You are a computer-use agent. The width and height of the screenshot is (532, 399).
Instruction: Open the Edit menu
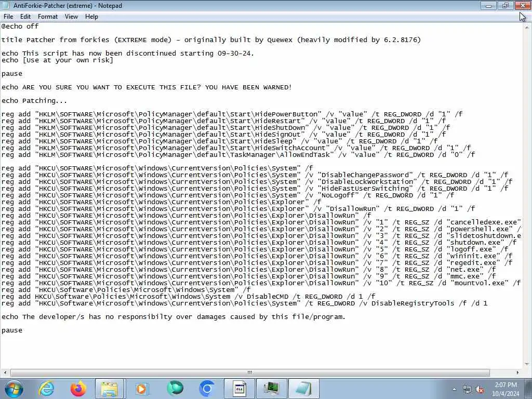(25, 17)
